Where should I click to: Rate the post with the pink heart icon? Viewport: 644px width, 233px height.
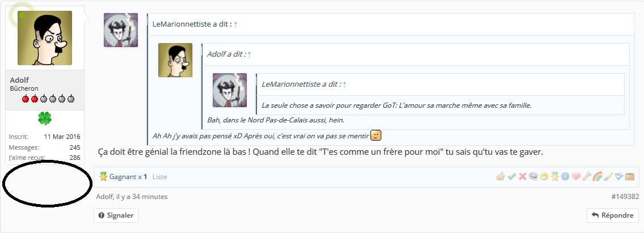tap(576, 176)
